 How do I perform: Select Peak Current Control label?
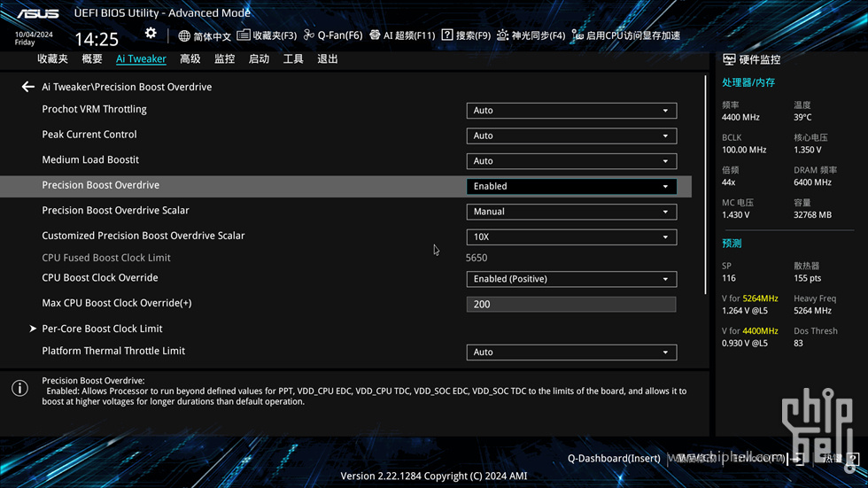tap(89, 135)
